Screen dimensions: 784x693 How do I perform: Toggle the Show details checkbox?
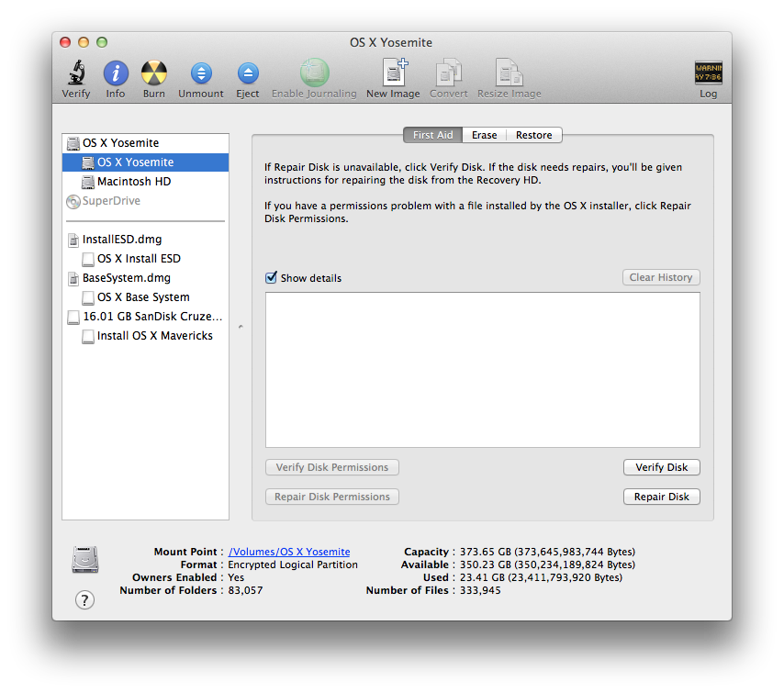point(271,277)
